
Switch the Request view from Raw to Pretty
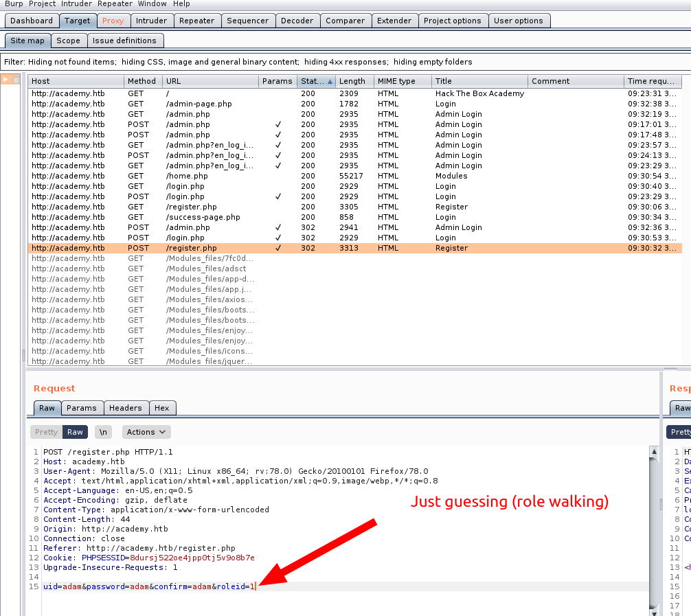[45, 432]
